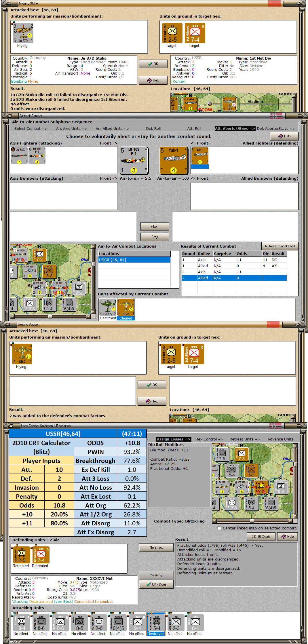Select the Assign Losses step

173,439
